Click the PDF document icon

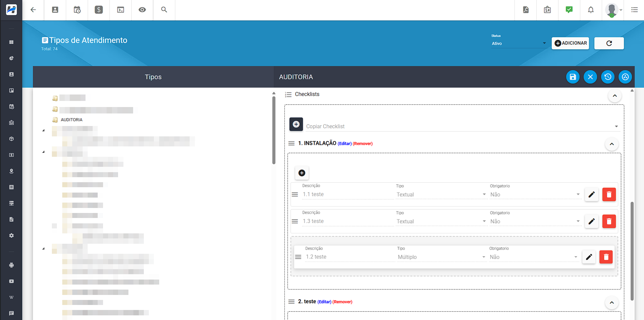tap(526, 10)
